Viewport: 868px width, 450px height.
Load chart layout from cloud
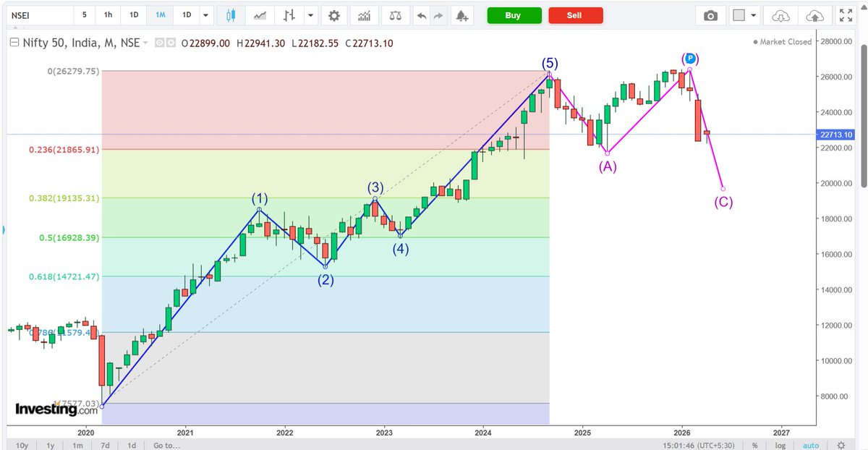(x=780, y=15)
